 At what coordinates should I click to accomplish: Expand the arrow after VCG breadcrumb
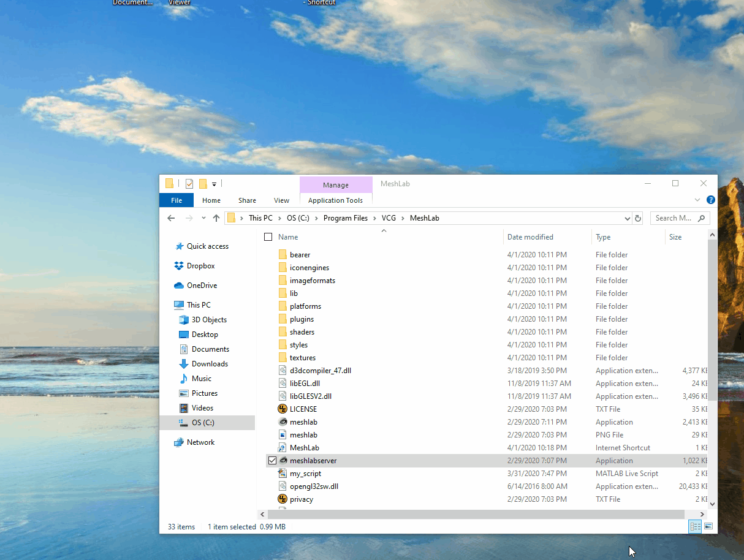coord(403,218)
